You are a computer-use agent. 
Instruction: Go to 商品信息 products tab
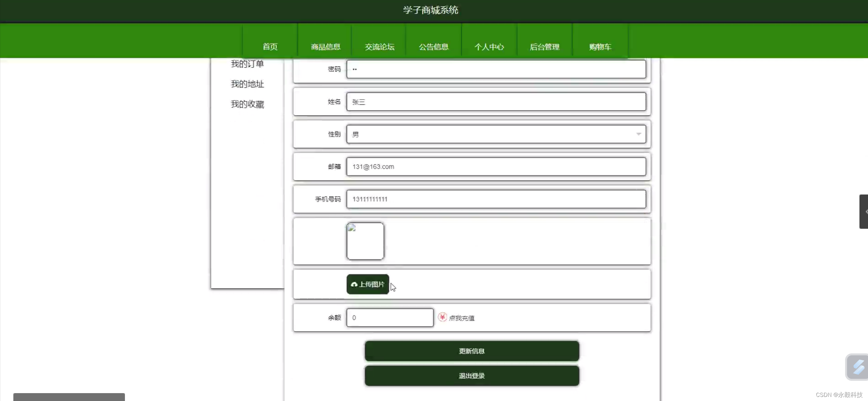click(x=325, y=47)
